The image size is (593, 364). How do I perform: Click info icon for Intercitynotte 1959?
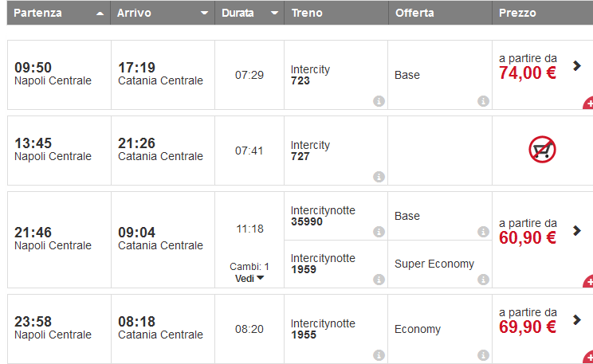379,280
